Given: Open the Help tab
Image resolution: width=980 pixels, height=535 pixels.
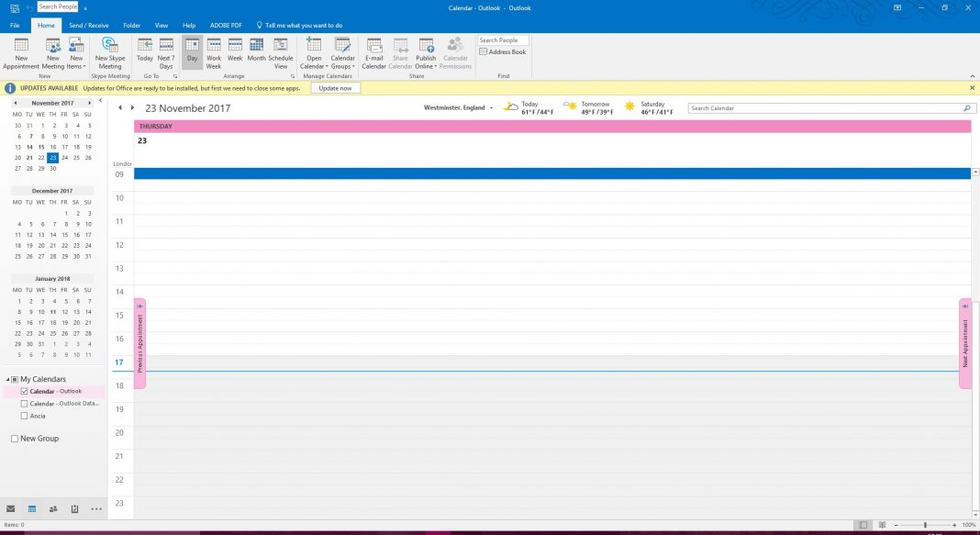Looking at the screenshot, I should pyautogui.click(x=189, y=26).
